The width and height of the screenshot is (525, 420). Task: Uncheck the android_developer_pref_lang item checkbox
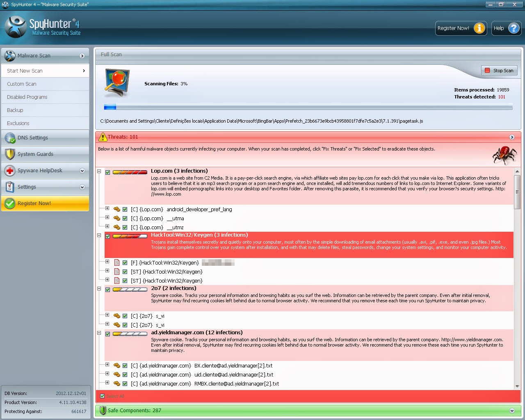tap(125, 209)
